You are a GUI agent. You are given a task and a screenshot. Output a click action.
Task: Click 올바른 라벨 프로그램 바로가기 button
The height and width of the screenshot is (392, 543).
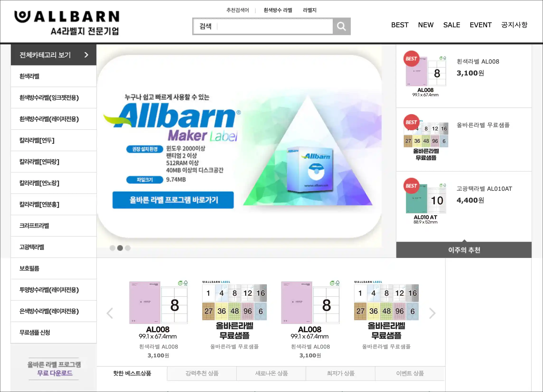(173, 200)
